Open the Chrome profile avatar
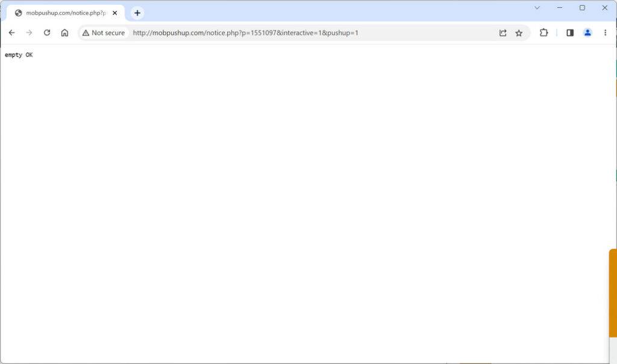Screen dimensions: 617x364 [587, 33]
